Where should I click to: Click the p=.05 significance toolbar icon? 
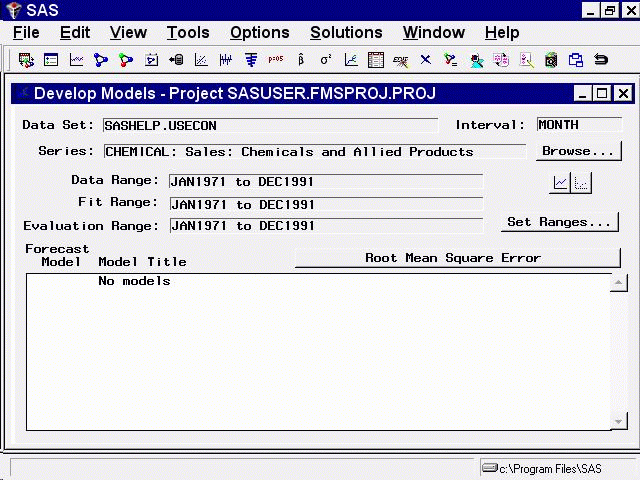(275, 60)
